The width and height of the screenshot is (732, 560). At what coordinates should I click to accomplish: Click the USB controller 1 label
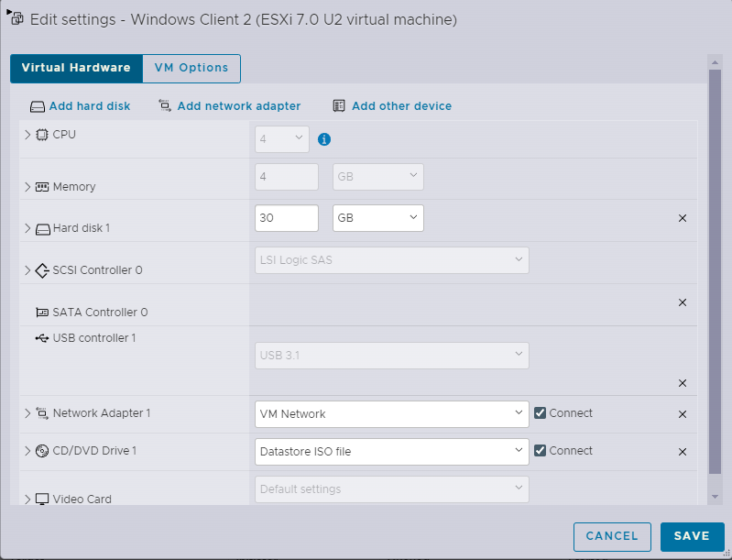[94, 337]
